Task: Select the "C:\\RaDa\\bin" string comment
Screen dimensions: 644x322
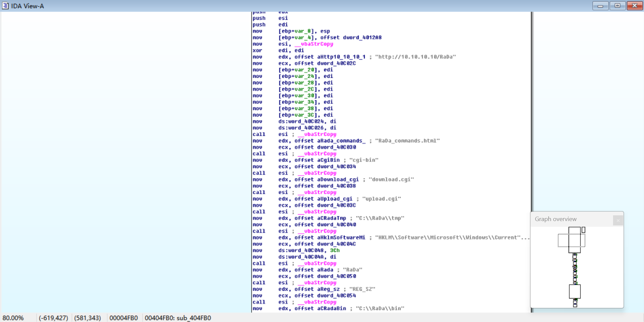Action: click(x=380, y=309)
